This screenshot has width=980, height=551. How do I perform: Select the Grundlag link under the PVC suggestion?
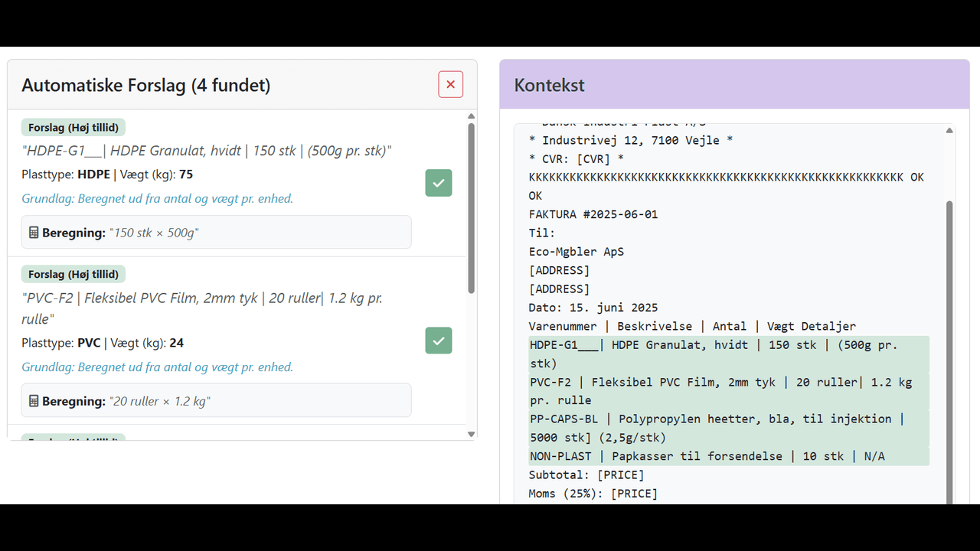point(158,367)
